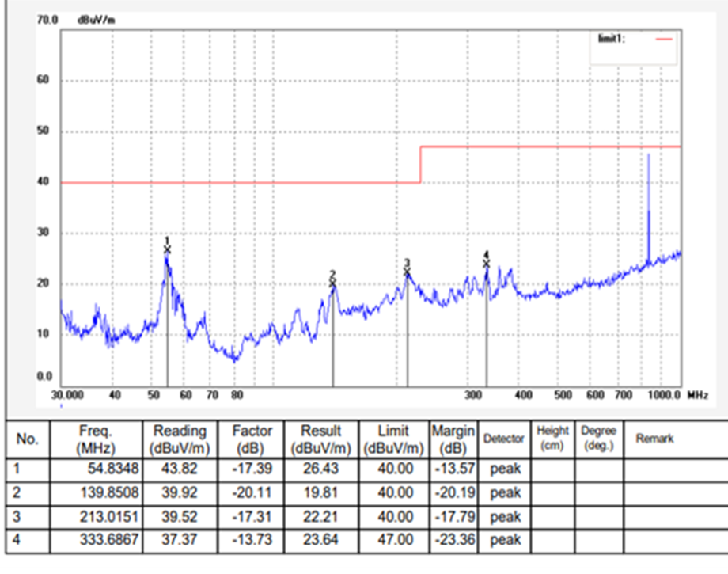This screenshot has width=728, height=574.
Task: Select peak marker 2 on the spectrum plot
Action: click(332, 283)
